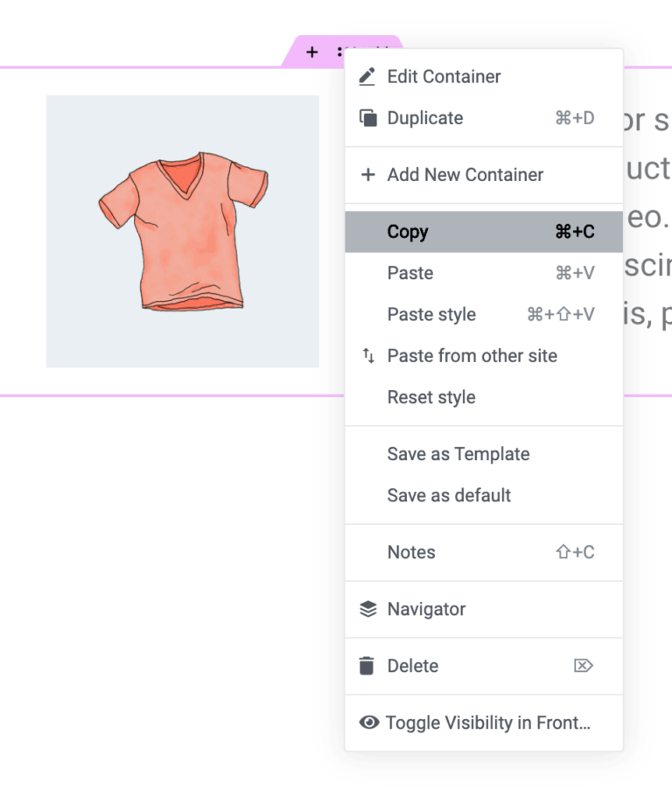Image resolution: width=672 pixels, height=790 pixels.
Task: Select Copy from the context menu
Action: (x=408, y=232)
